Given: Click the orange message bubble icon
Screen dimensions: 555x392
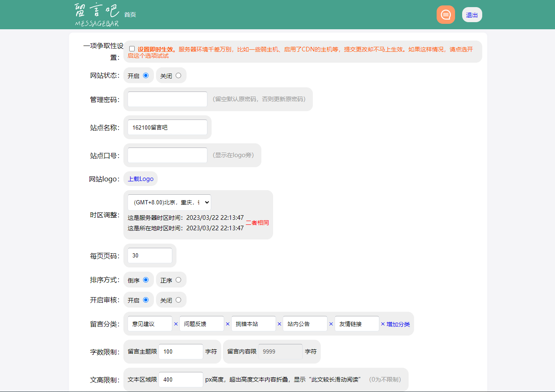Looking at the screenshot, I should coord(445,15).
